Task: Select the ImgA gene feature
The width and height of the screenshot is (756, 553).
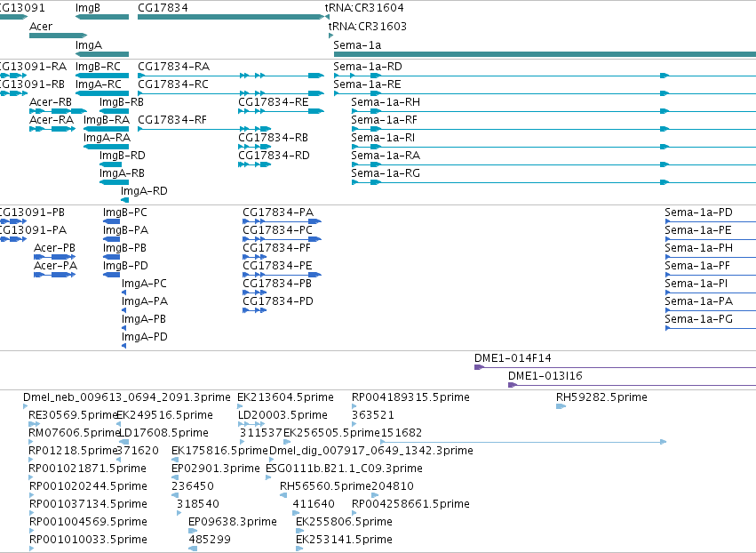Action: (102, 54)
